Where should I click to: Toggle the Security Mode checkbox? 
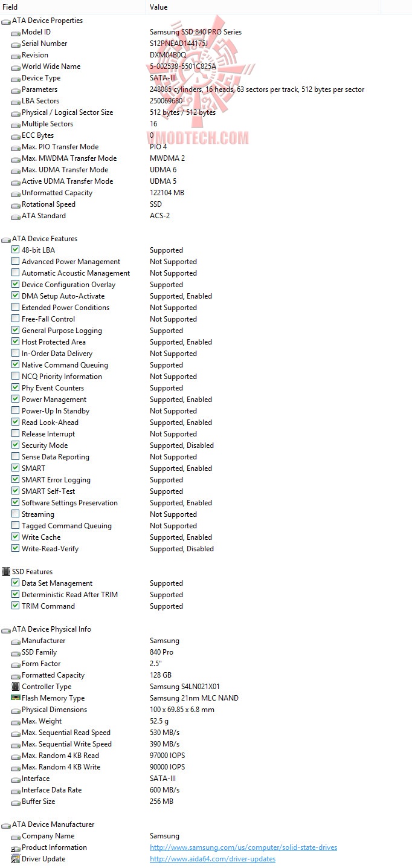(x=16, y=445)
